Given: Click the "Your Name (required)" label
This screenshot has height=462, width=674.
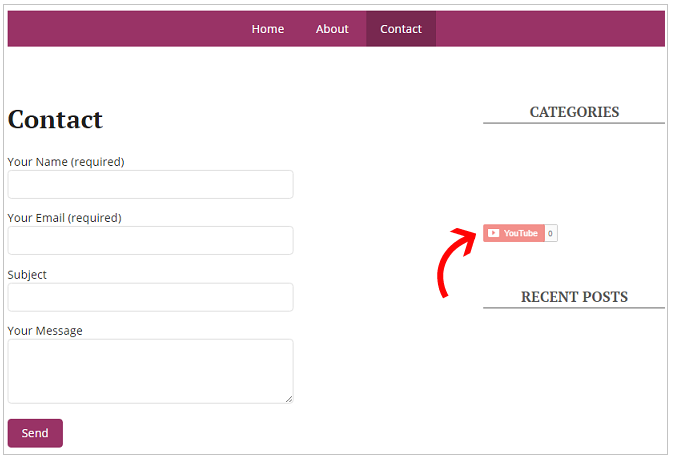Looking at the screenshot, I should click(66, 161).
